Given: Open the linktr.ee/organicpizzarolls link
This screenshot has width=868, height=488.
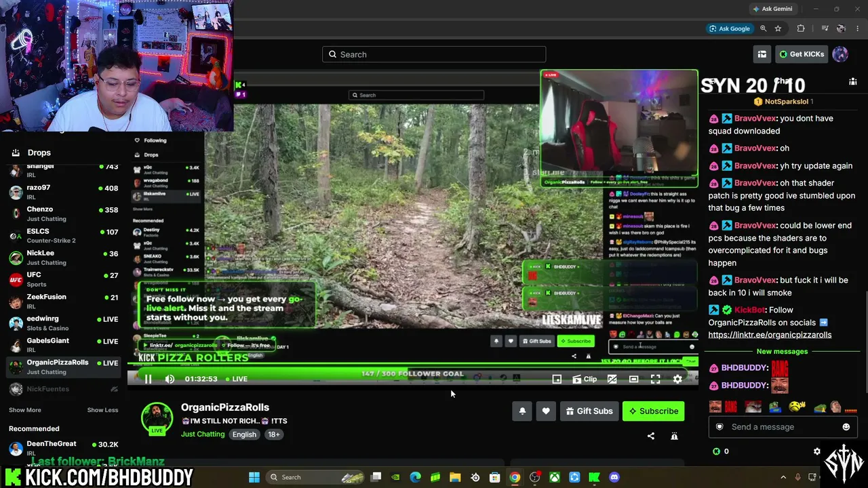Looking at the screenshot, I should click(x=770, y=335).
